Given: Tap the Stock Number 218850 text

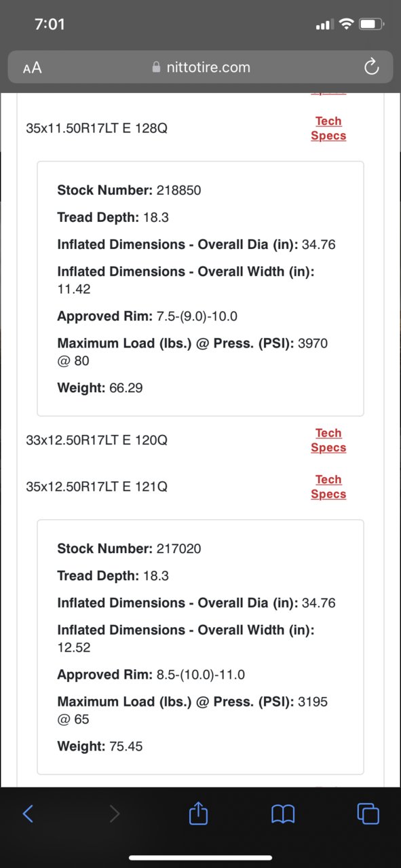Looking at the screenshot, I should click(x=129, y=190).
